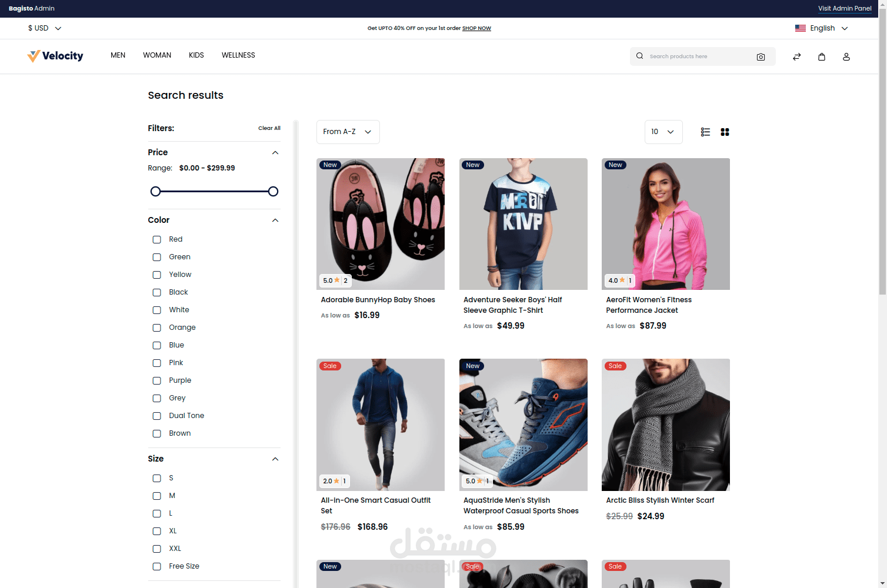Open the AquaStride sports shoes product thumbnail

[x=523, y=425]
